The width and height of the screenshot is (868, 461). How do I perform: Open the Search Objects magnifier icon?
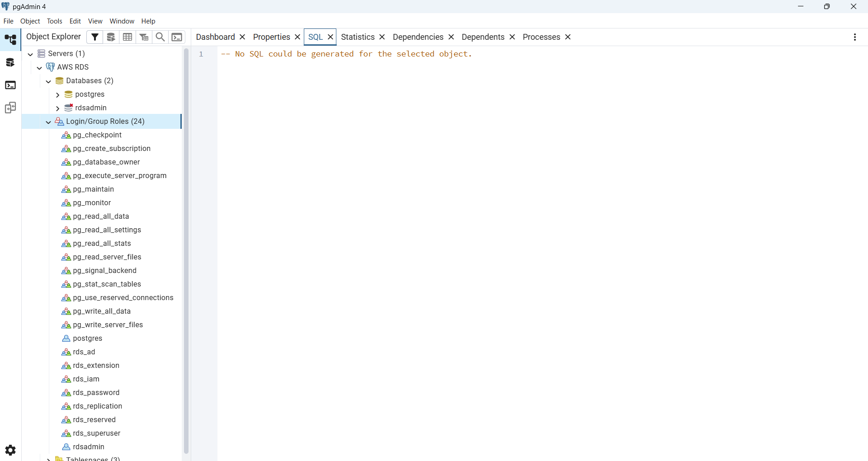(x=160, y=37)
